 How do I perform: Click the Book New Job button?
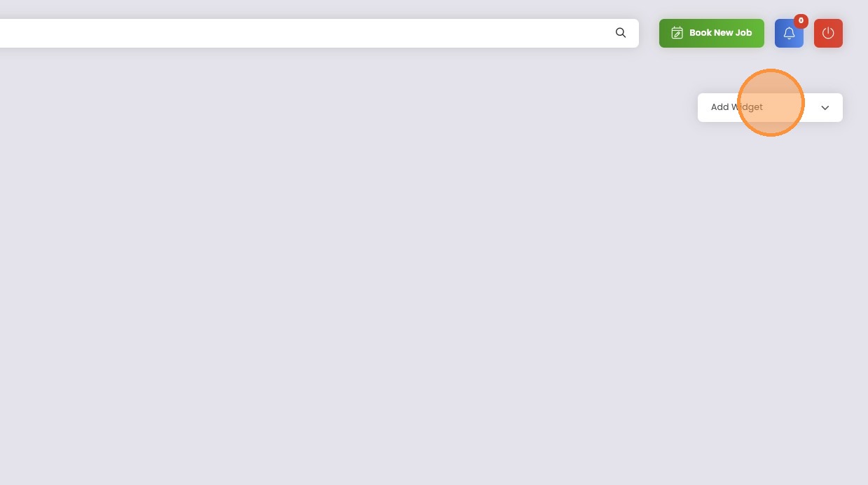[x=712, y=33]
